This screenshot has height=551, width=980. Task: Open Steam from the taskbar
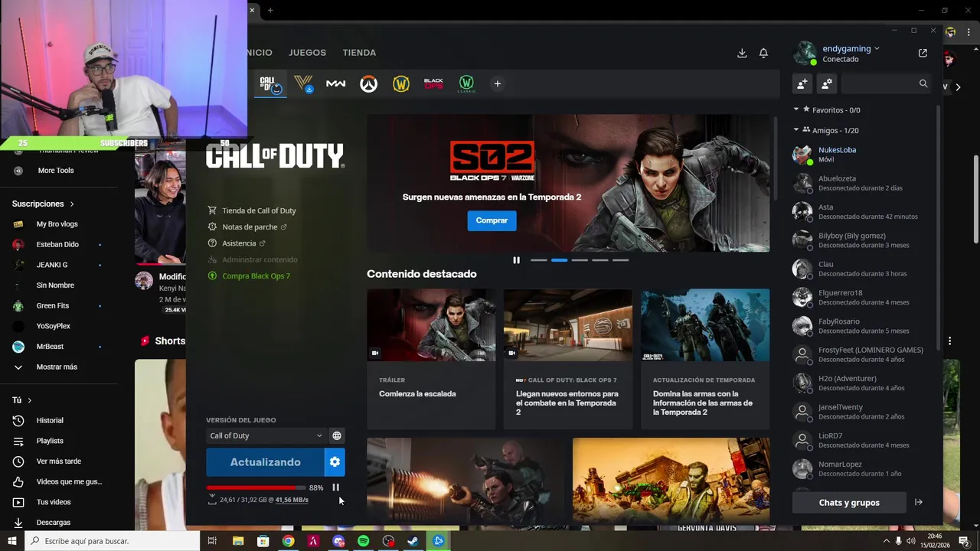413,541
